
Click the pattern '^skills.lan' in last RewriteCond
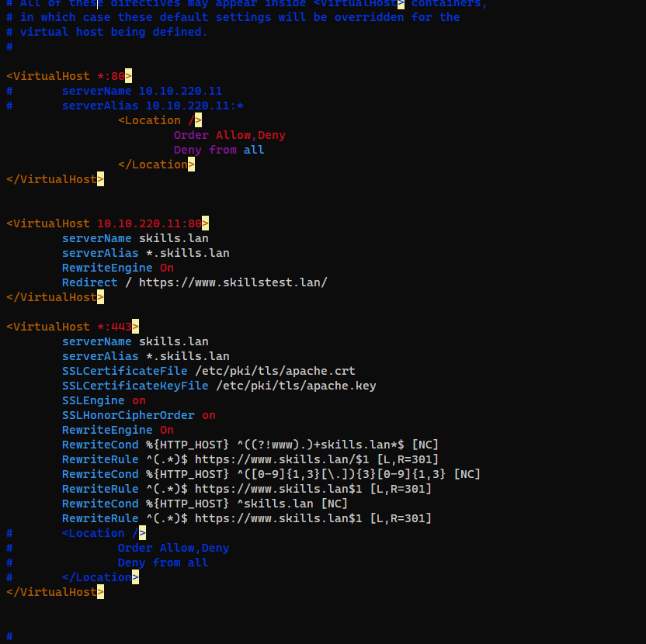click(x=275, y=504)
